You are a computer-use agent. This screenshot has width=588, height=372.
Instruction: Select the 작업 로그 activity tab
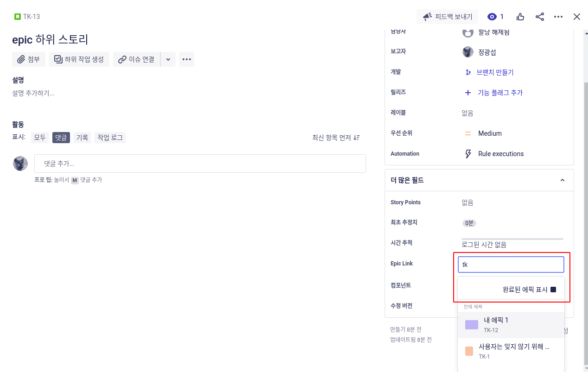[110, 138]
